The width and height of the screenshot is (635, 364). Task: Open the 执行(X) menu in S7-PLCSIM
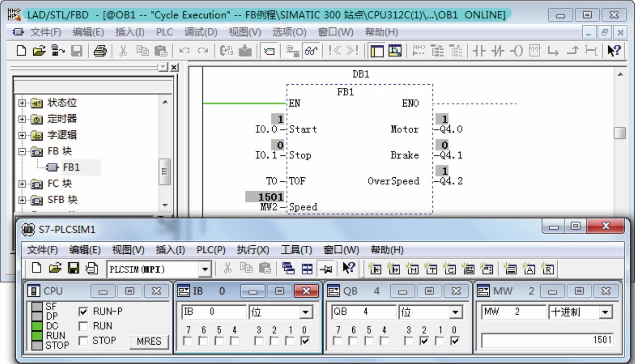coord(253,250)
